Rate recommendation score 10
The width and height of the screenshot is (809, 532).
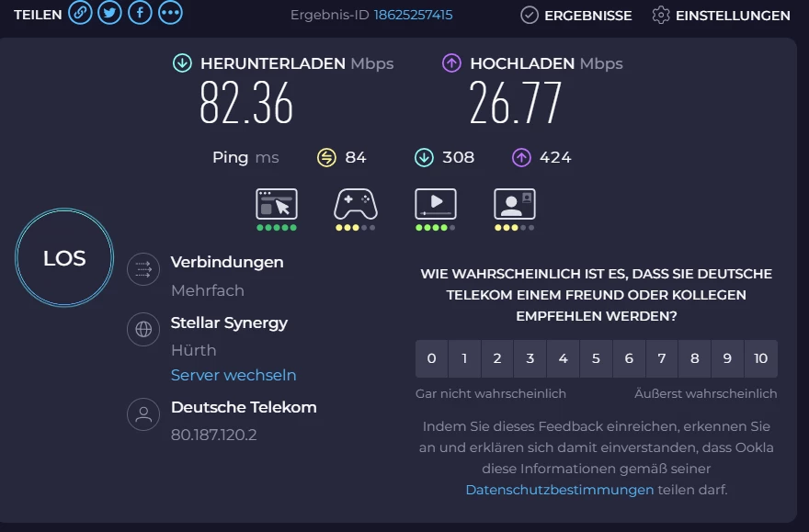point(761,358)
